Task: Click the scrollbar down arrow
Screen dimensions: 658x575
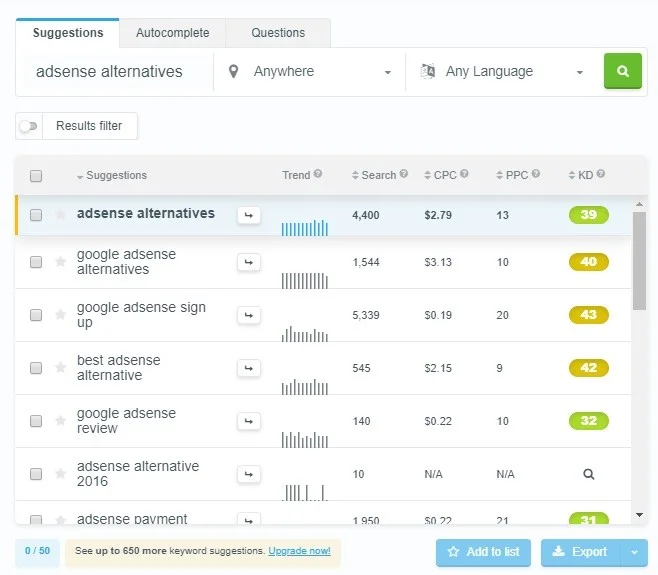Action: (640, 515)
